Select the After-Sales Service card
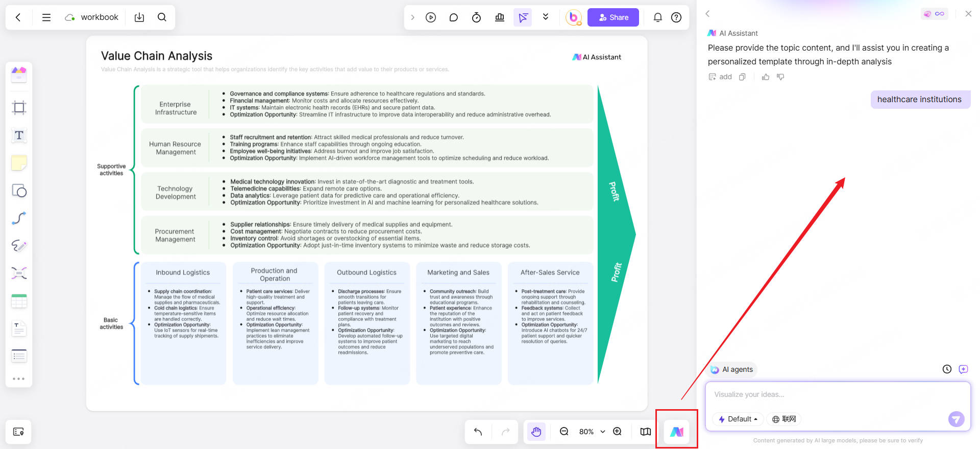The width and height of the screenshot is (980, 449). pyautogui.click(x=550, y=323)
